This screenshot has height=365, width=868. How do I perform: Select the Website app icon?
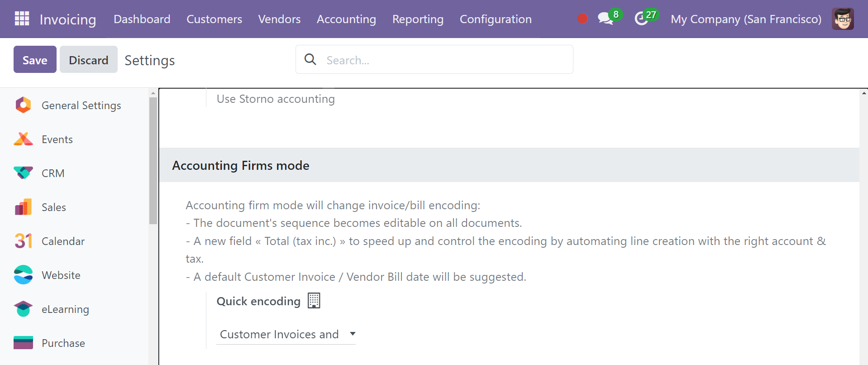23,275
